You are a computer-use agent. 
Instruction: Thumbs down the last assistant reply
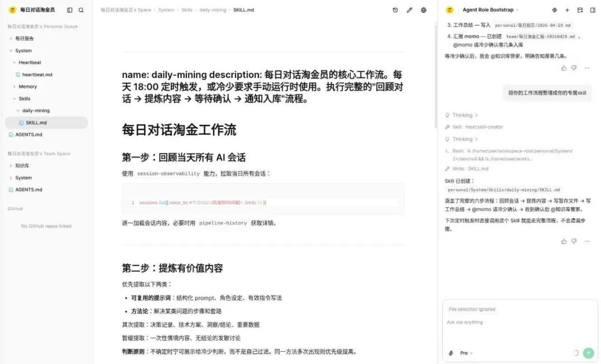tap(574, 241)
